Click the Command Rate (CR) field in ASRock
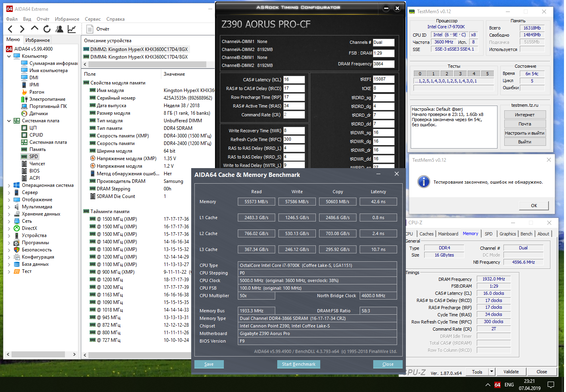Screen dimensions: 566x392 point(294,115)
